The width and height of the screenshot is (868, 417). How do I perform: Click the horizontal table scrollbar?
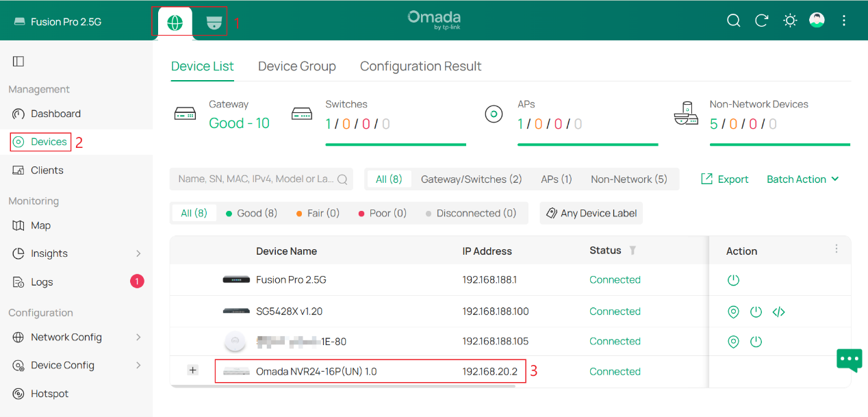pos(342,386)
